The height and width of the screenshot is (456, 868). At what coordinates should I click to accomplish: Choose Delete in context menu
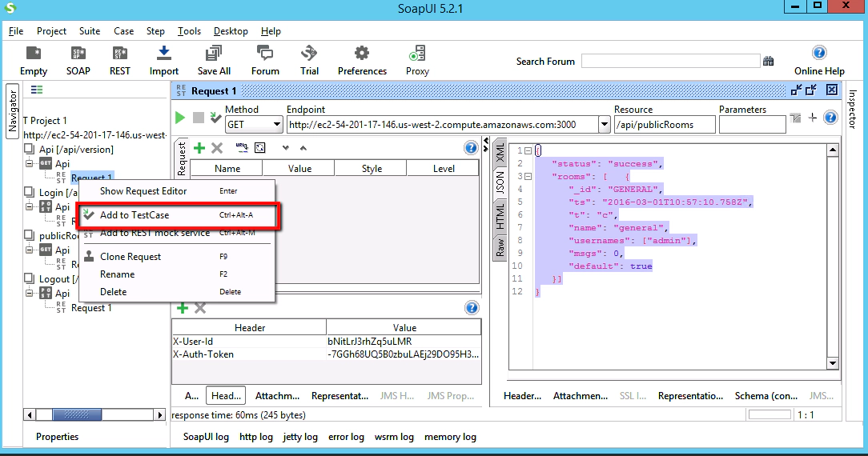point(179,292)
